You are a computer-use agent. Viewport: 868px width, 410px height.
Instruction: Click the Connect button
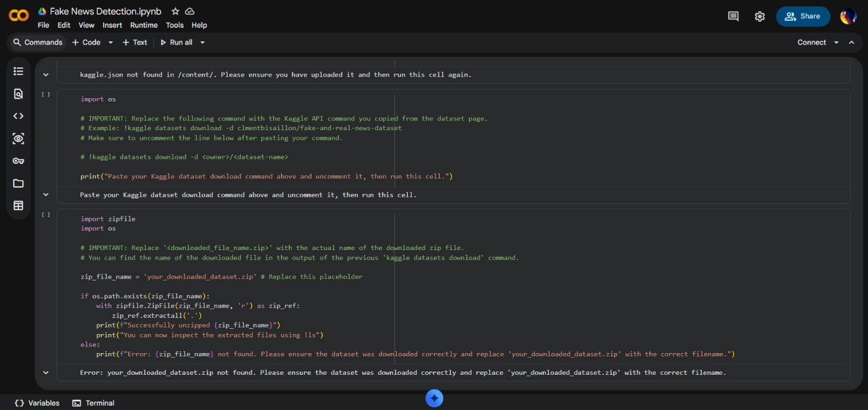811,42
